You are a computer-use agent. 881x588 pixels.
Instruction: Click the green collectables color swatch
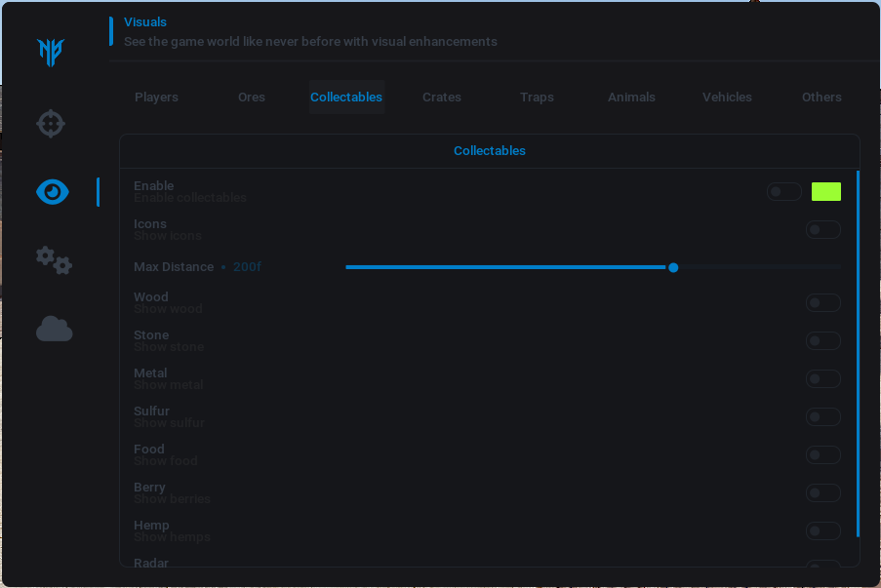click(x=825, y=192)
